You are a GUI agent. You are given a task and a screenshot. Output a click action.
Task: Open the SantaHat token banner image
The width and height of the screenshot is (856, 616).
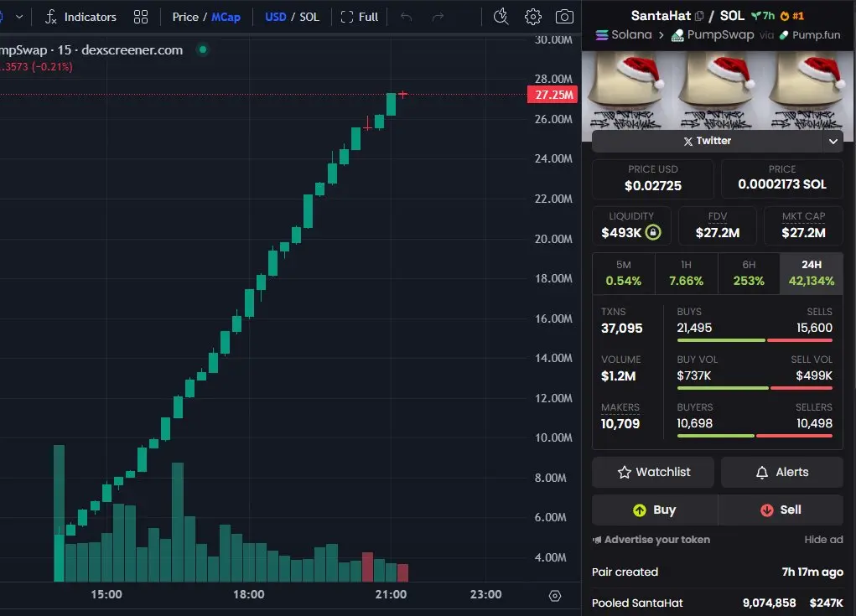[719, 91]
